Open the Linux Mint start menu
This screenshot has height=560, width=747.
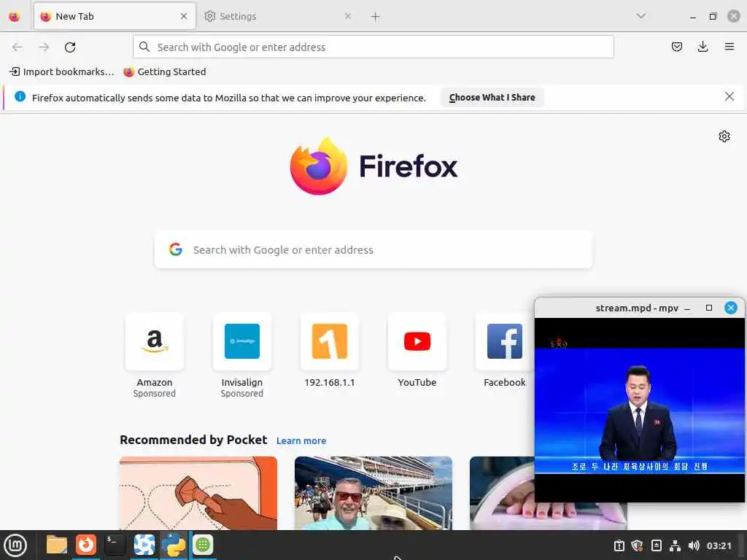coord(16,545)
